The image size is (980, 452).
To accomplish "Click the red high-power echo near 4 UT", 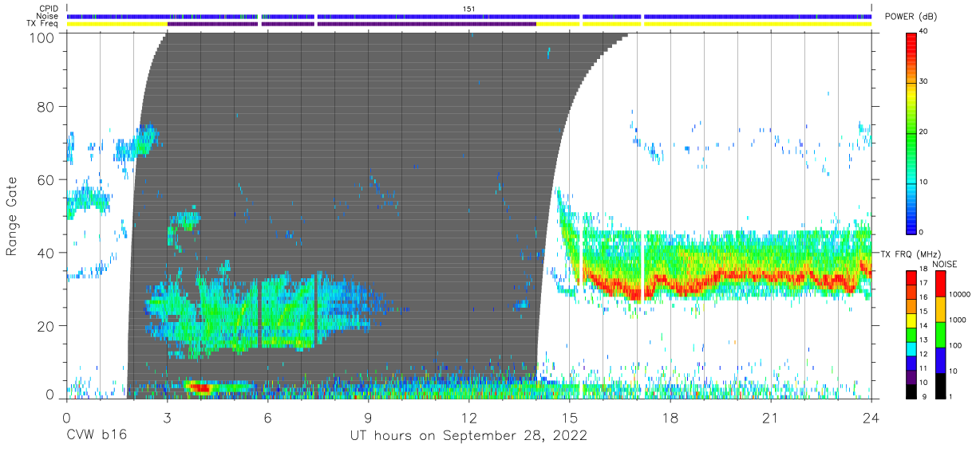I will 200,389.
